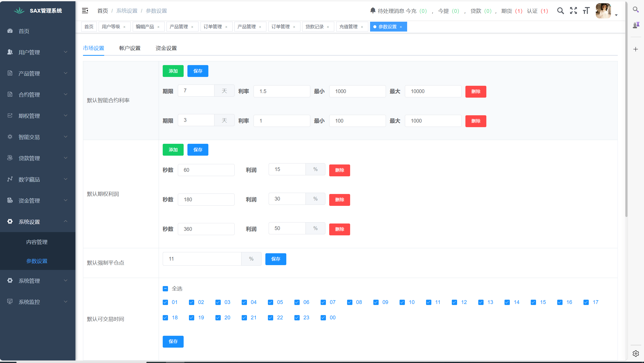Image resolution: width=644 pixels, height=363 pixels.
Task: Switch to the 资金设置 tab
Action: tap(166, 48)
